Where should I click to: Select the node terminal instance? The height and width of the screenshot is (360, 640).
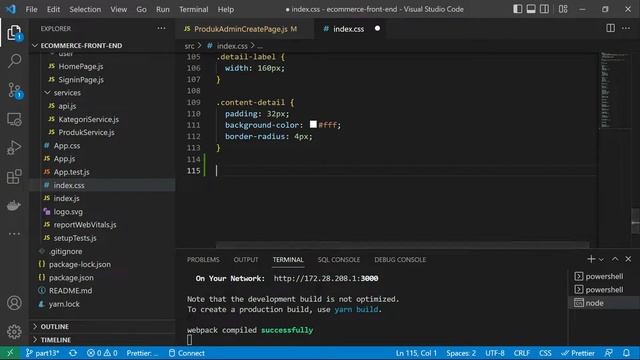tap(603, 303)
